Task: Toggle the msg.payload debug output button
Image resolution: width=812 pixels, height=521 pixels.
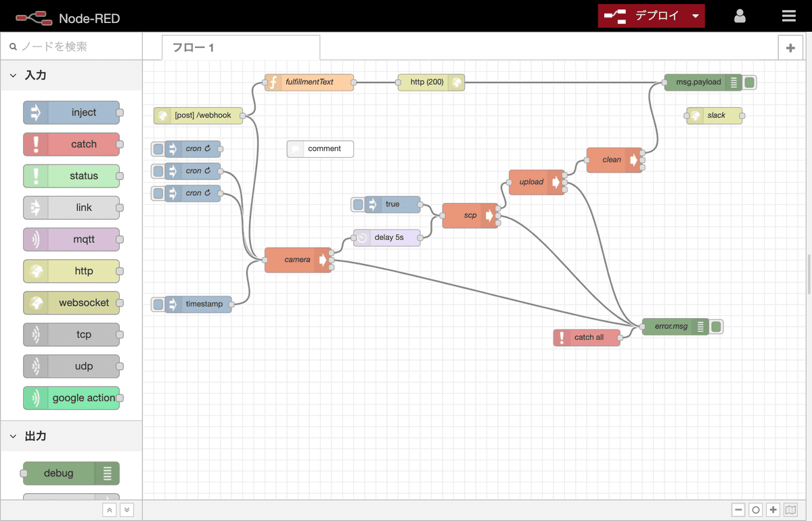Action: click(x=750, y=83)
